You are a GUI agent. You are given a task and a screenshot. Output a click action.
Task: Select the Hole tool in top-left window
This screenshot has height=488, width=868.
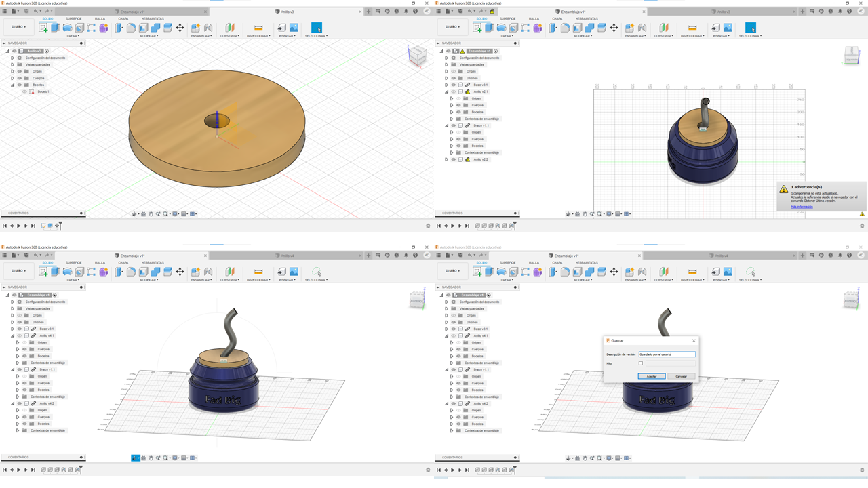79,28
